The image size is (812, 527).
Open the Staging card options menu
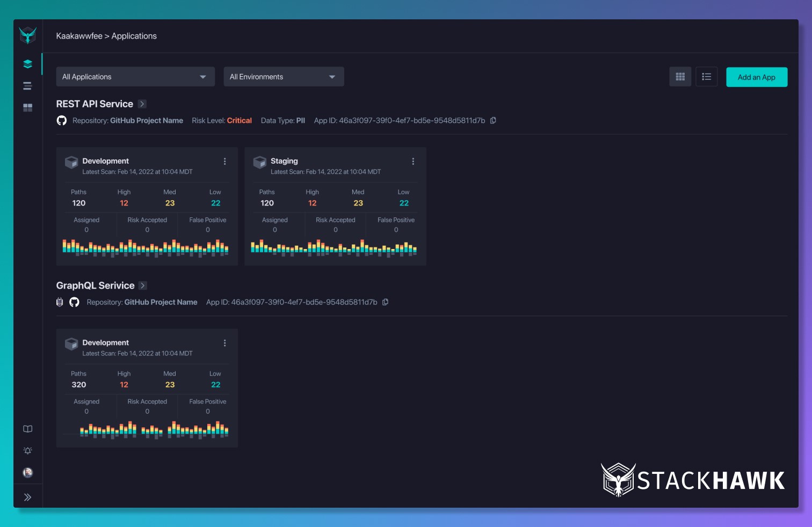[x=413, y=162]
